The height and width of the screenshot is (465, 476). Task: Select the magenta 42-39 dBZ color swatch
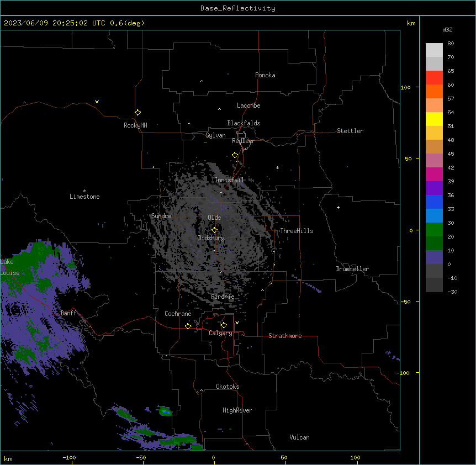point(434,175)
